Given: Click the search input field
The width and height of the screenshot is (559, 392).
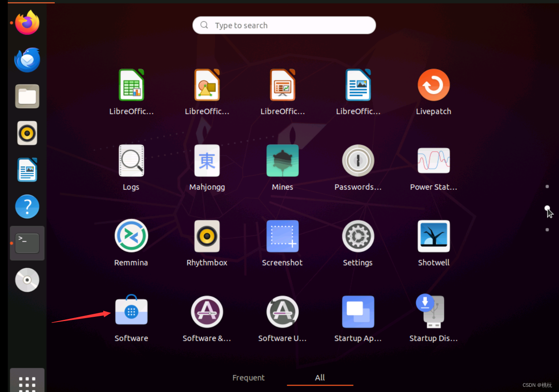Looking at the screenshot, I should [x=284, y=25].
